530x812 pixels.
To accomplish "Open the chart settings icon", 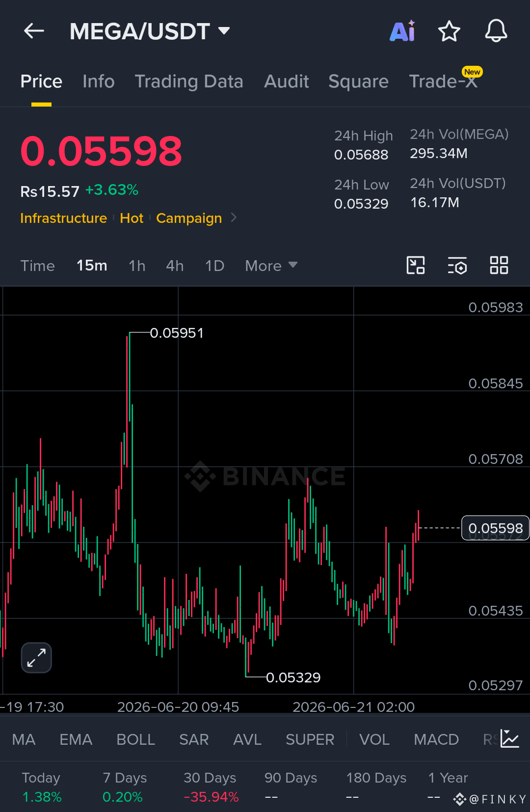I will [x=457, y=266].
